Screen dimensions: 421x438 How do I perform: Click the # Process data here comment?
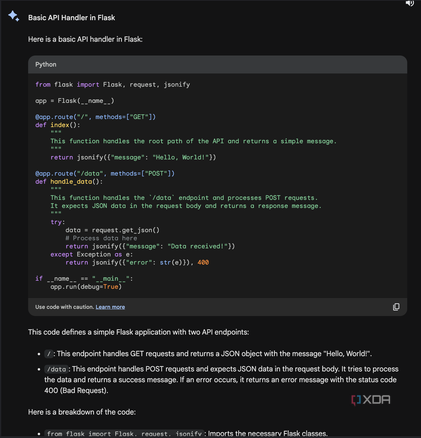point(101,238)
